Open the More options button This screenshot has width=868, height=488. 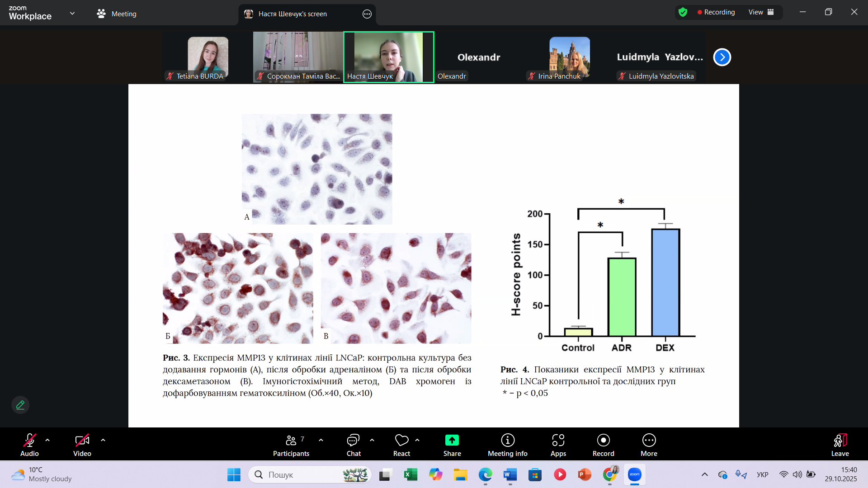[649, 445]
